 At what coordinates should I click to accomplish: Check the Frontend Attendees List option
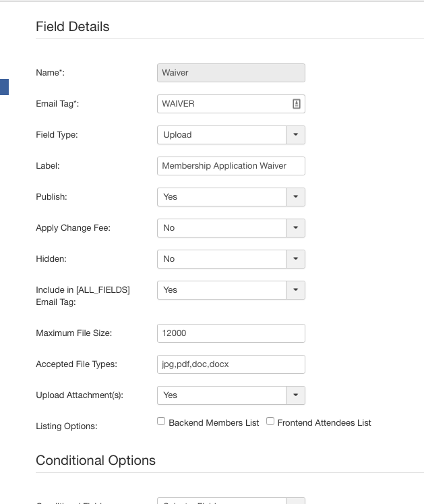(x=270, y=422)
